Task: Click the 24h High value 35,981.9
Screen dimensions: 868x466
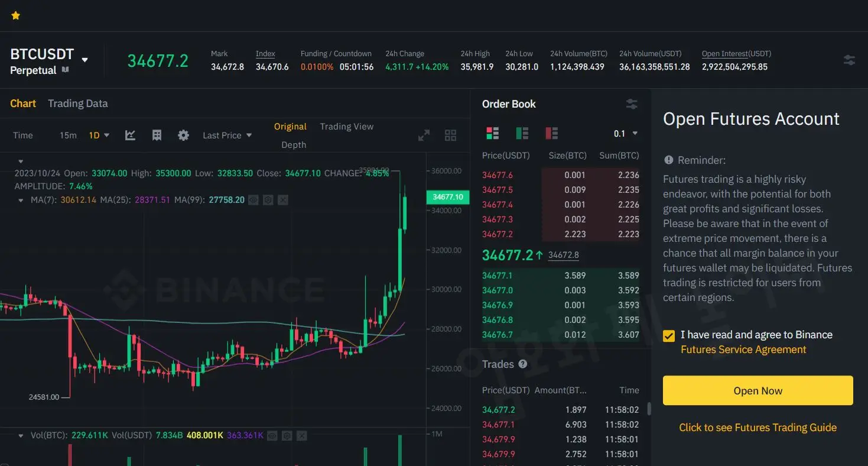Action: 477,67
